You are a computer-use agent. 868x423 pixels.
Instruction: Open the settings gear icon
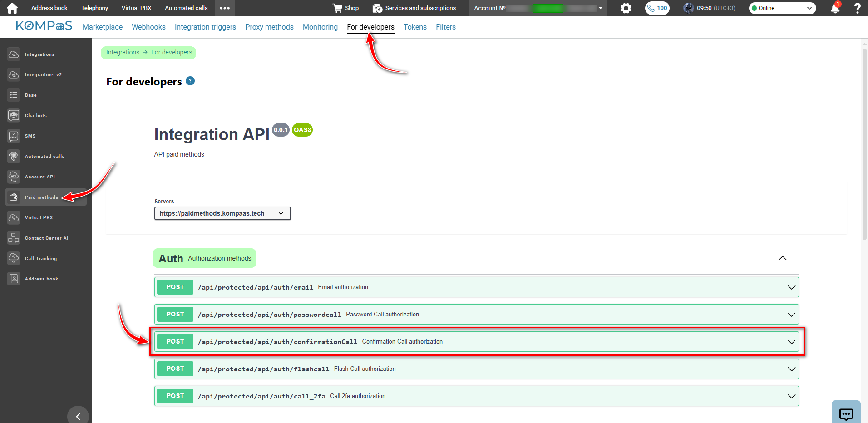[626, 8]
